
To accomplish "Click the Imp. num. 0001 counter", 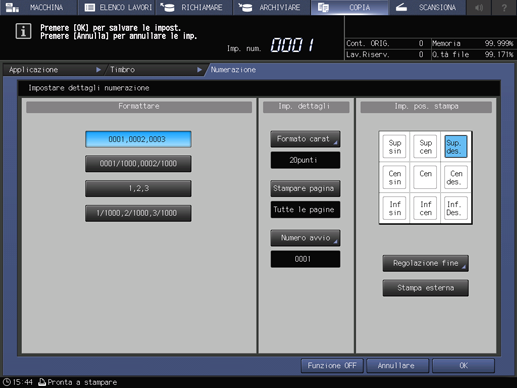I will (271, 45).
